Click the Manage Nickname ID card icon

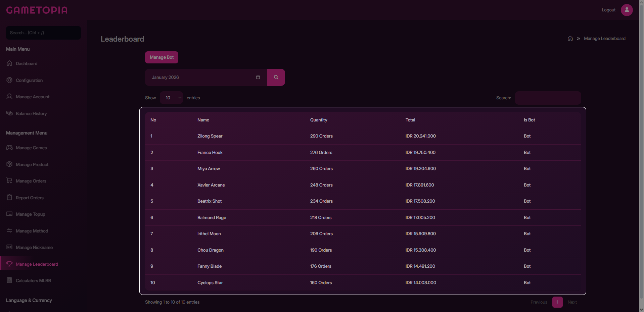(9, 247)
